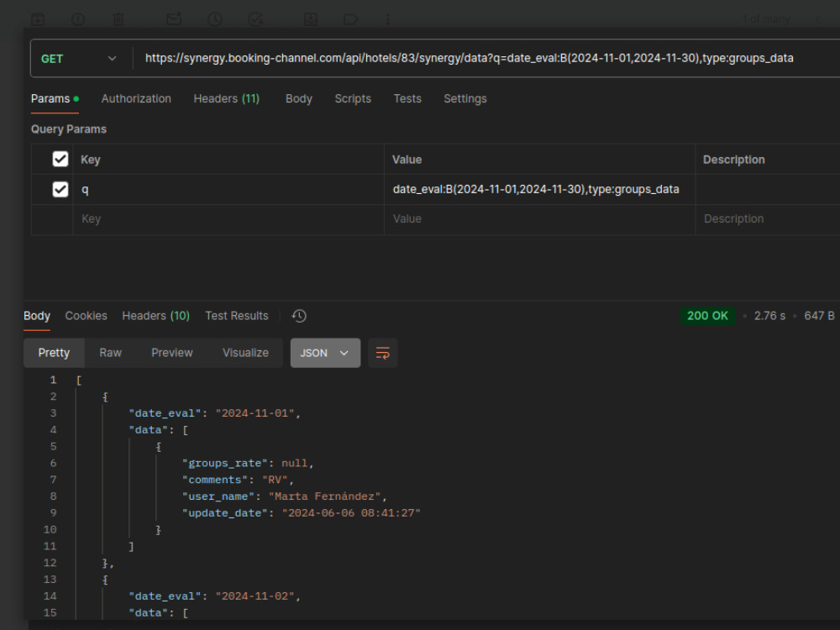Click the 647 B response size
Viewport: 840px width, 630px height.
coord(819,316)
